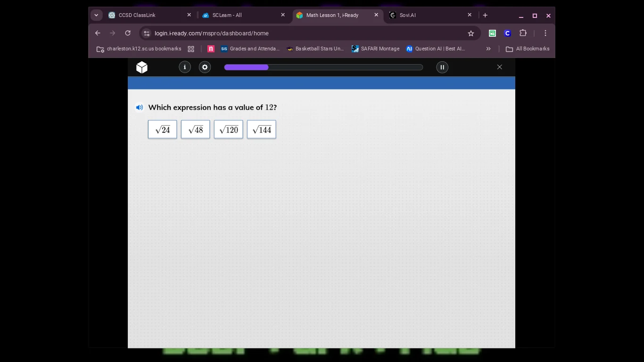Choose the square root of 144 option

click(x=262, y=130)
